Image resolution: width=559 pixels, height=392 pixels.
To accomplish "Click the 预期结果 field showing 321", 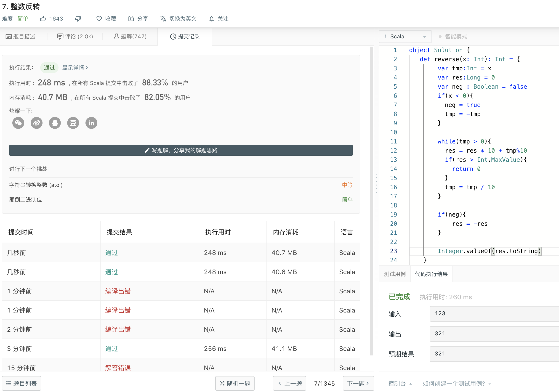I will coord(494,354).
